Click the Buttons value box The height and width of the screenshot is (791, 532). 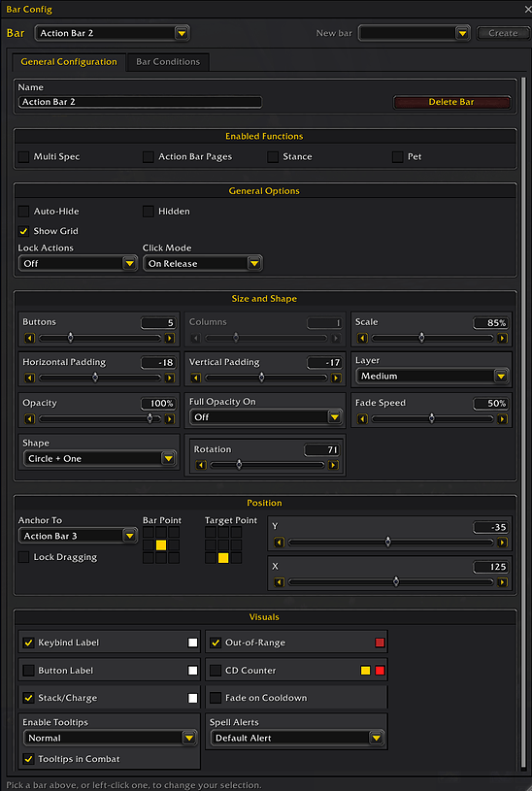[x=158, y=323]
